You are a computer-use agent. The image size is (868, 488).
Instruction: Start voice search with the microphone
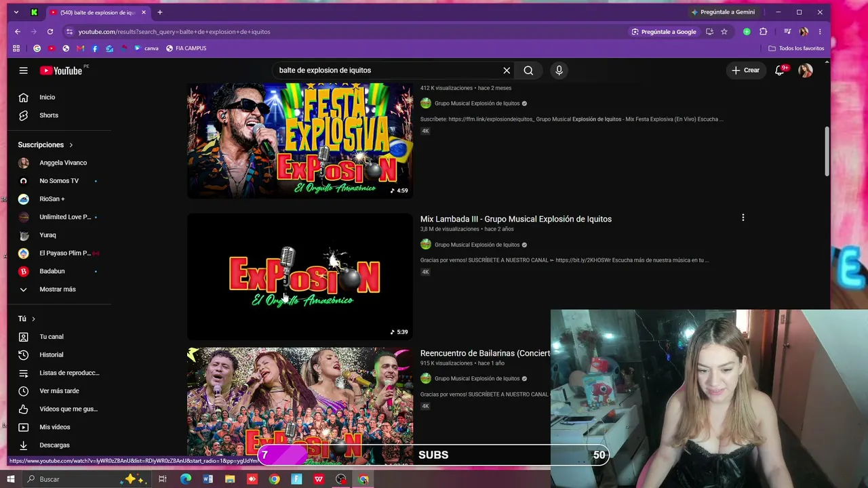(x=559, y=70)
